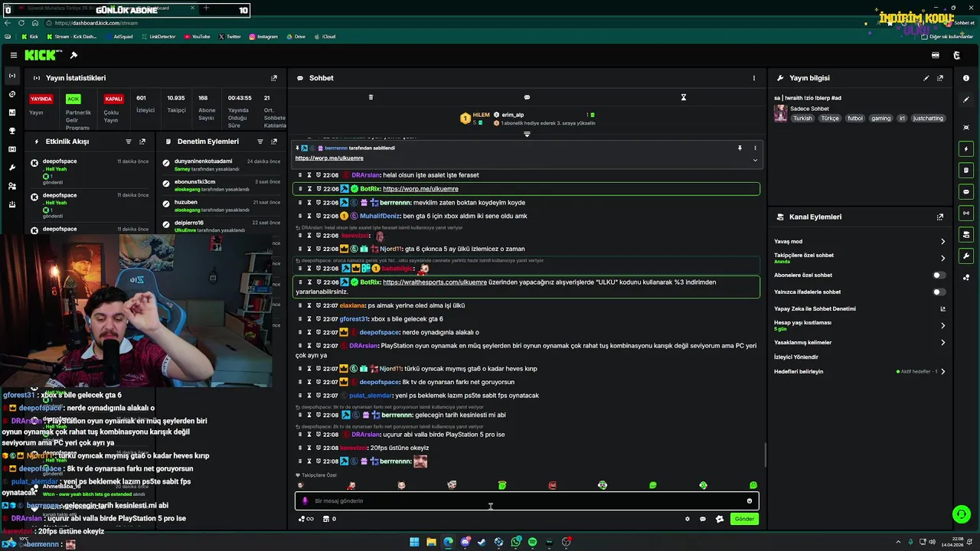Pop out the Kanal Eylemleri panel

click(940, 217)
